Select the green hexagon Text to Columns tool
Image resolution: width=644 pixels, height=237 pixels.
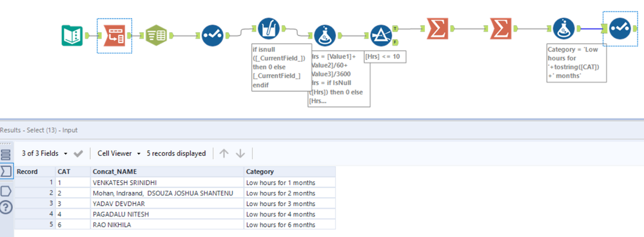(x=156, y=35)
